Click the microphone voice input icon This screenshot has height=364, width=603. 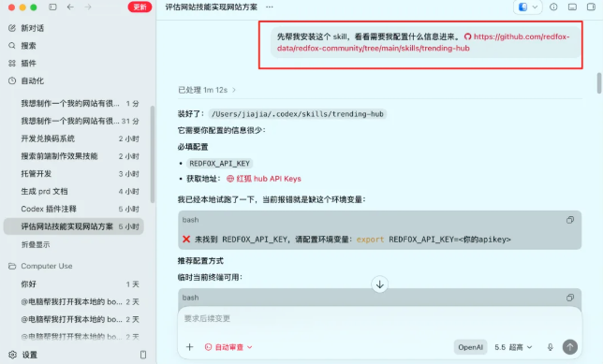(x=551, y=347)
